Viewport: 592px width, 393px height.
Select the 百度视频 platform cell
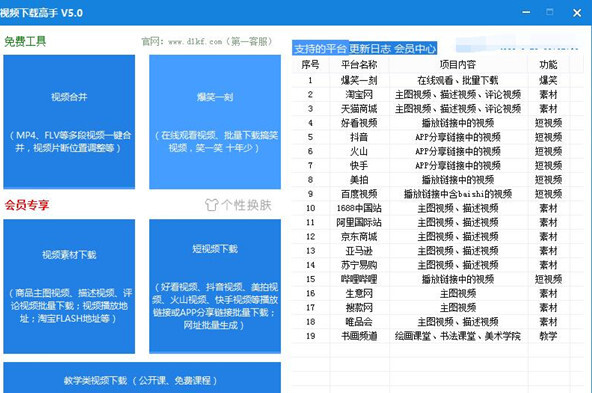[359, 194]
